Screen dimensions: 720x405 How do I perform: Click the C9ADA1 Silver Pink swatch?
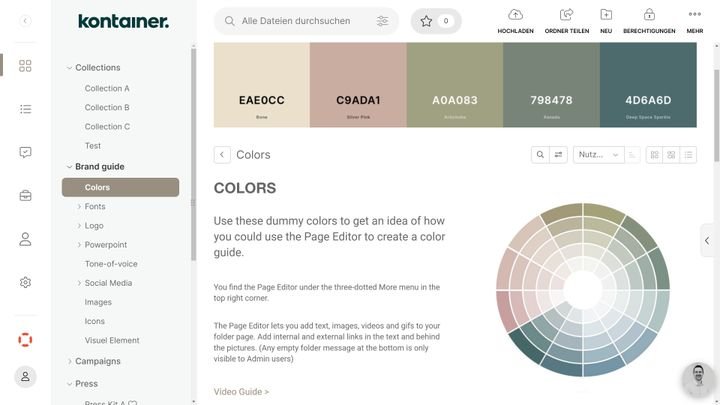click(358, 85)
